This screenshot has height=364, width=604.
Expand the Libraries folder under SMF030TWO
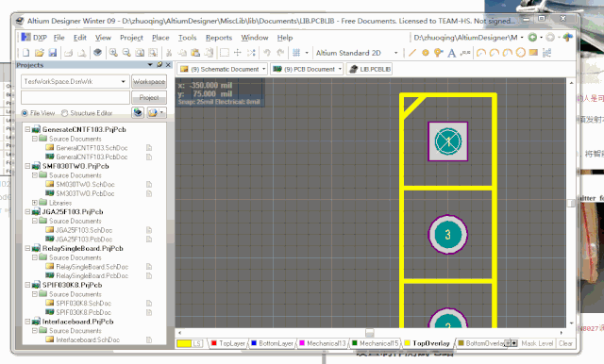click(x=35, y=203)
